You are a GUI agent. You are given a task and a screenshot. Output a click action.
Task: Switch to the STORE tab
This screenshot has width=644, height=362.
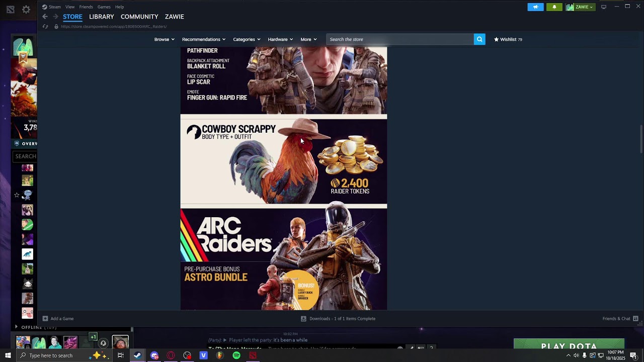pos(72,17)
